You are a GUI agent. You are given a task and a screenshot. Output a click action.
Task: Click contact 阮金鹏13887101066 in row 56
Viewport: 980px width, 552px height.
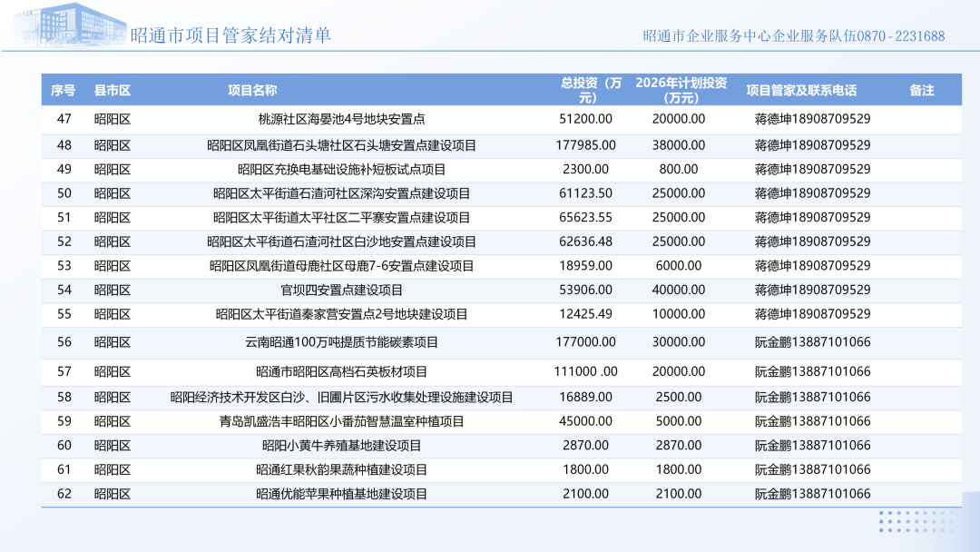tap(812, 342)
